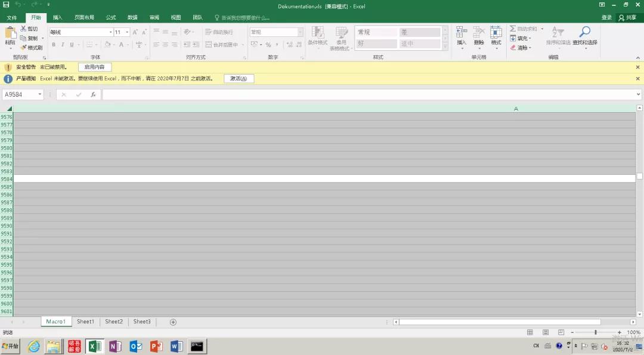Expand the number format dropdown
Screen dimensions: 644x355
click(x=300, y=32)
